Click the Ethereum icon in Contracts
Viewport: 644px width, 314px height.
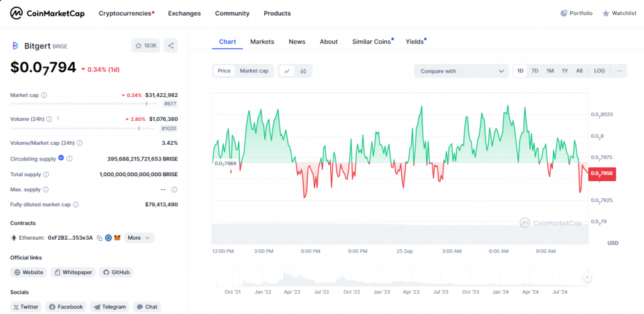[14, 238]
